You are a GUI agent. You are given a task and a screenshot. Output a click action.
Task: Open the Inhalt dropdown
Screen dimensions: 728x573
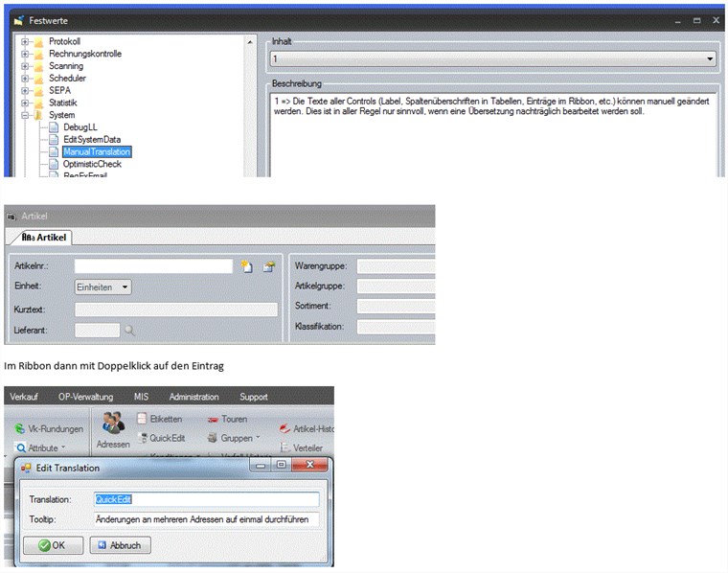[709, 59]
